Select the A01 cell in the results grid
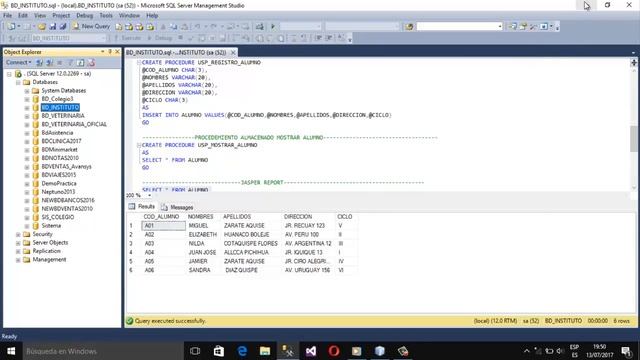The height and width of the screenshot is (360, 640). [x=163, y=226]
